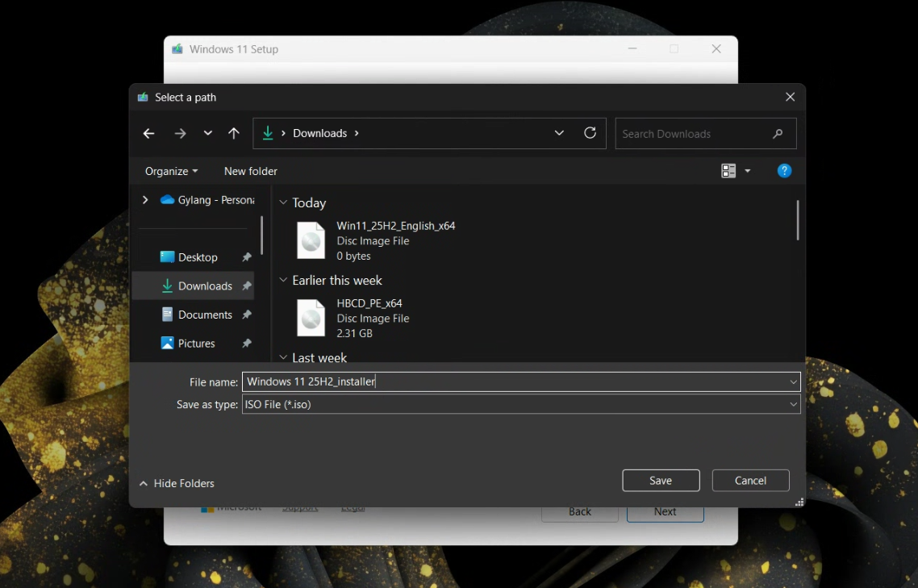Open the Save as type dropdown
Screen dimensions: 918x588
pos(520,405)
